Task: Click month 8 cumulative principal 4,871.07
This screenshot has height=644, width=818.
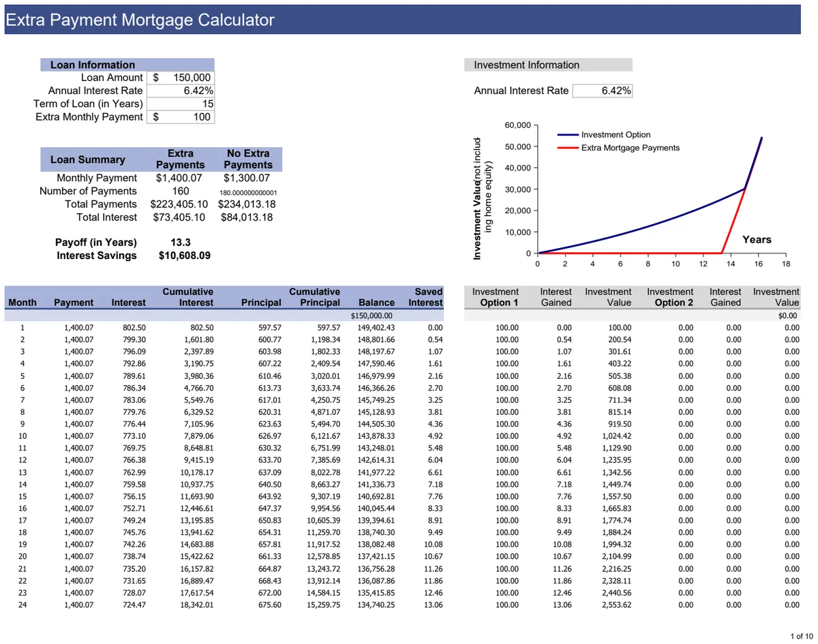Action: coord(325,412)
